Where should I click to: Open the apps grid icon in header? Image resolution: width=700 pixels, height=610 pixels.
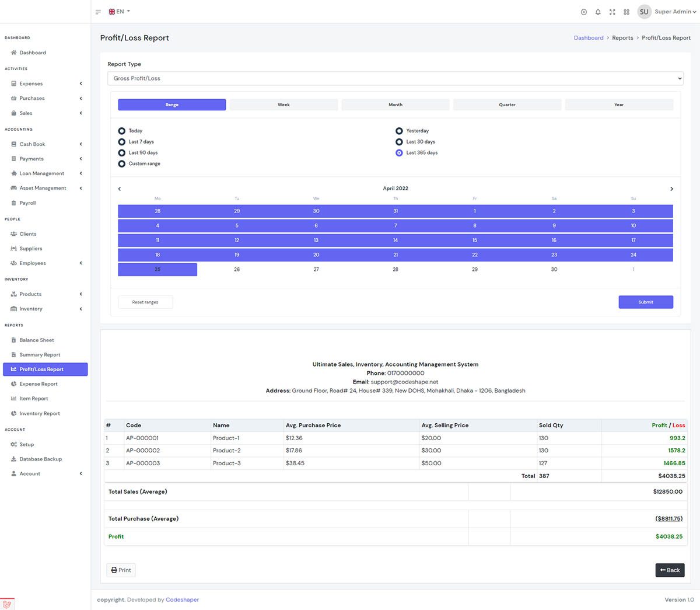tap(626, 12)
